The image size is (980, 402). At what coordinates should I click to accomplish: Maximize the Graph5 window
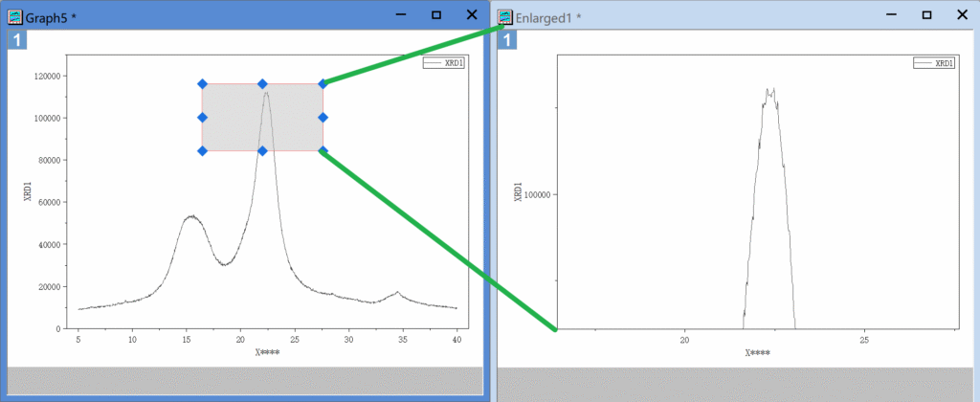point(436,15)
